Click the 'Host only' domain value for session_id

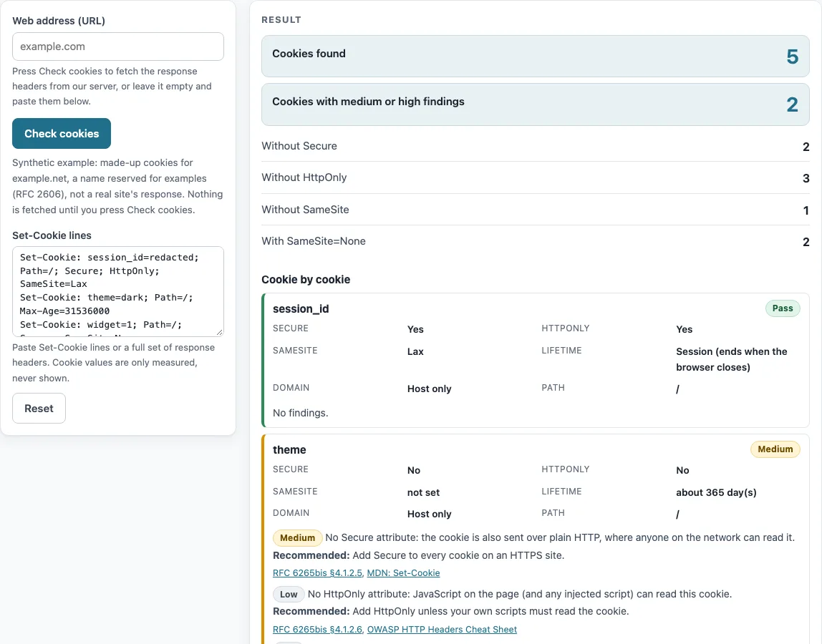(429, 389)
